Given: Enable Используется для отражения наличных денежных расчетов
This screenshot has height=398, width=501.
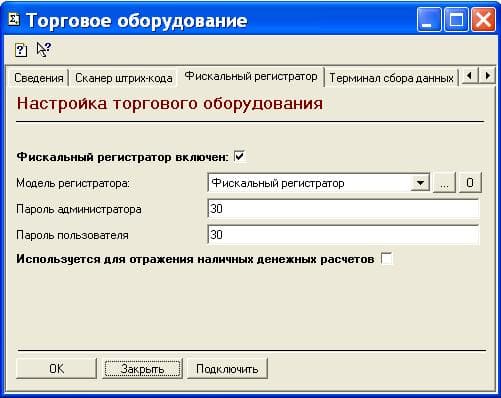Looking at the screenshot, I should pyautogui.click(x=387, y=259).
